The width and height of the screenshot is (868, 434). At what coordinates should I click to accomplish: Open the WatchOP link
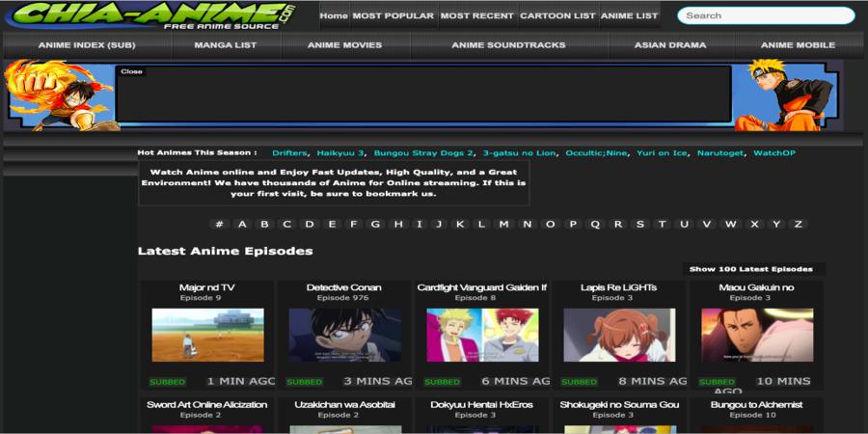click(x=774, y=152)
